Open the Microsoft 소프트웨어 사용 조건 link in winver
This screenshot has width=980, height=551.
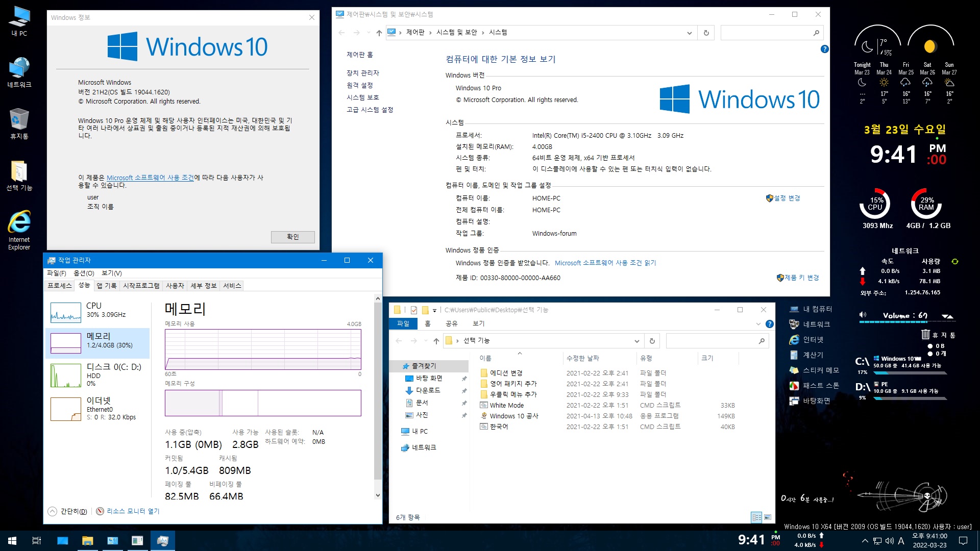[150, 178]
